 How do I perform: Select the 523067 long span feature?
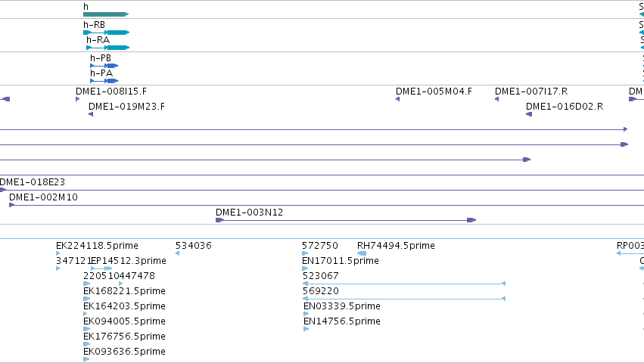click(x=404, y=284)
